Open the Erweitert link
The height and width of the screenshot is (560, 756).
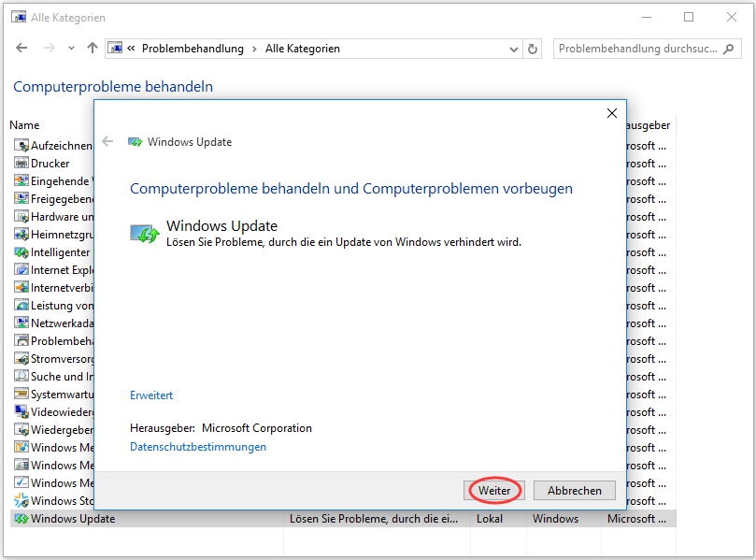[x=151, y=395]
